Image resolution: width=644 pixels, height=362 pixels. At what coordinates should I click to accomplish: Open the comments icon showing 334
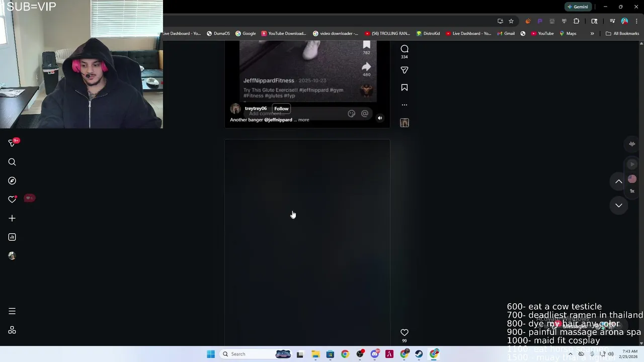[x=405, y=49]
